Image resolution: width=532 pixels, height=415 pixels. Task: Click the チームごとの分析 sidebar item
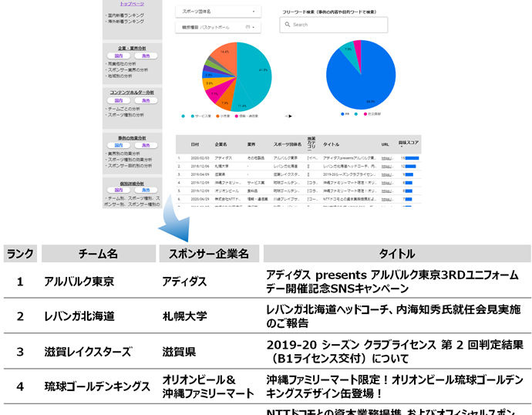[x=123, y=109]
